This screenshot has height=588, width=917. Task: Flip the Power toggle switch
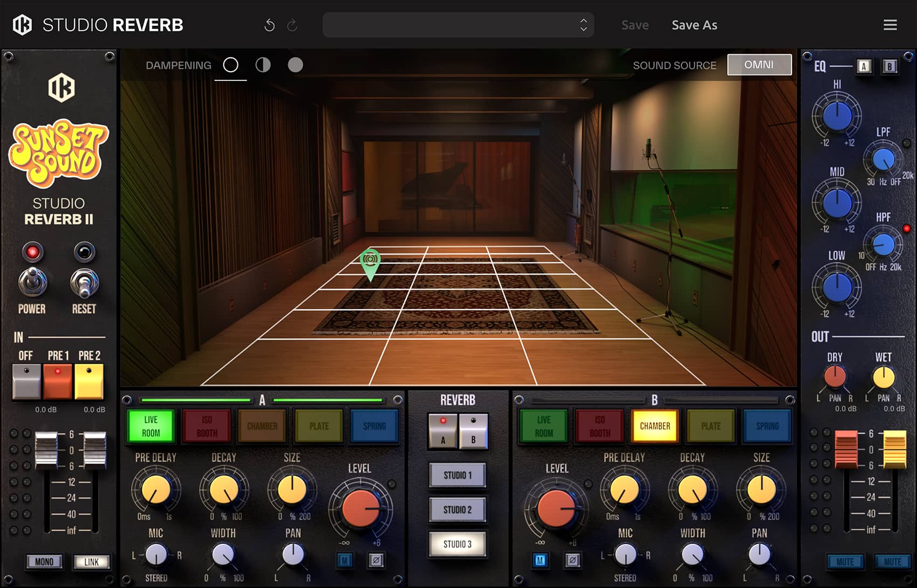[x=32, y=282]
